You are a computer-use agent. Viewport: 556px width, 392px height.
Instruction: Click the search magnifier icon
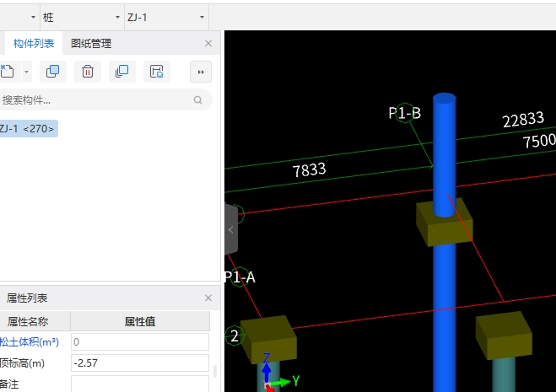coord(198,100)
